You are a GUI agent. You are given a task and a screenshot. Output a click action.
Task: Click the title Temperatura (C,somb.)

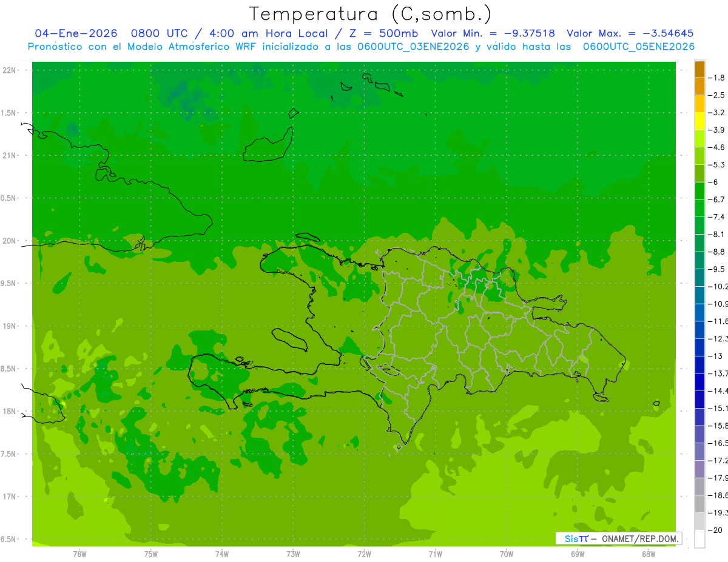[371, 14]
